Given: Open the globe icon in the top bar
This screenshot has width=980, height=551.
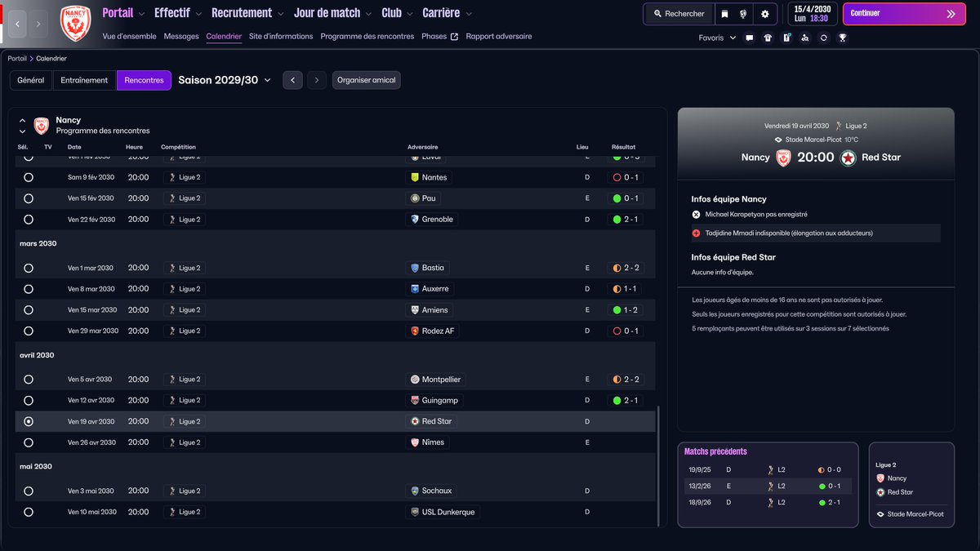Looking at the screenshot, I should [743, 14].
